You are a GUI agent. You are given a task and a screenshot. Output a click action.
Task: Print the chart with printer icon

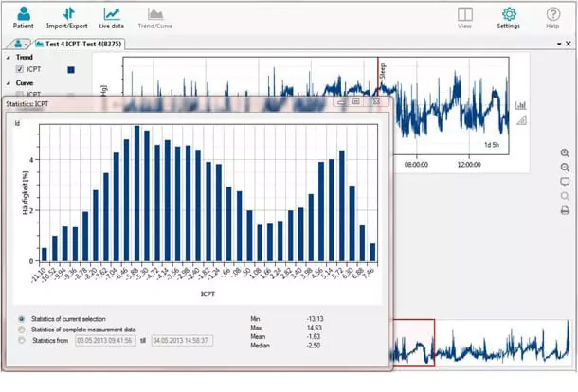tap(565, 211)
